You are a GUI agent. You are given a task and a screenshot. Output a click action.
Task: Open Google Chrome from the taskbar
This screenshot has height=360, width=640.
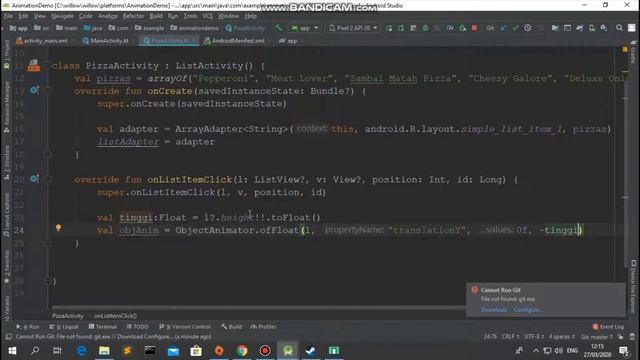(242, 351)
